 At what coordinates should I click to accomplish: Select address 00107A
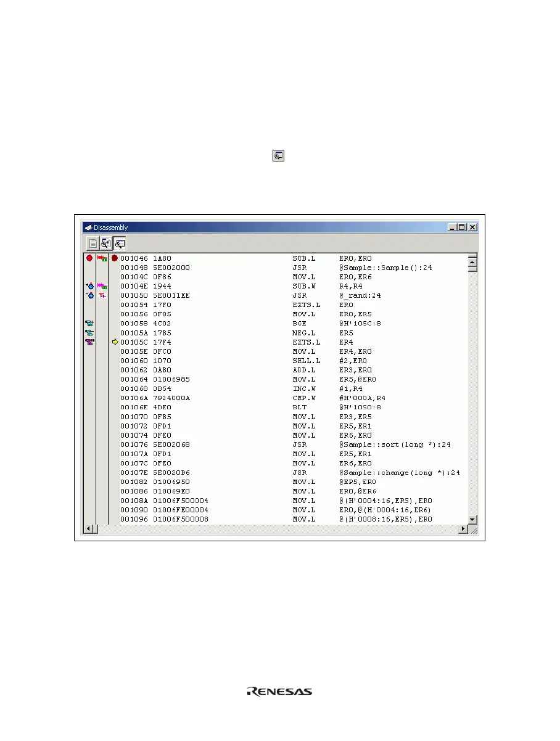click(x=134, y=454)
